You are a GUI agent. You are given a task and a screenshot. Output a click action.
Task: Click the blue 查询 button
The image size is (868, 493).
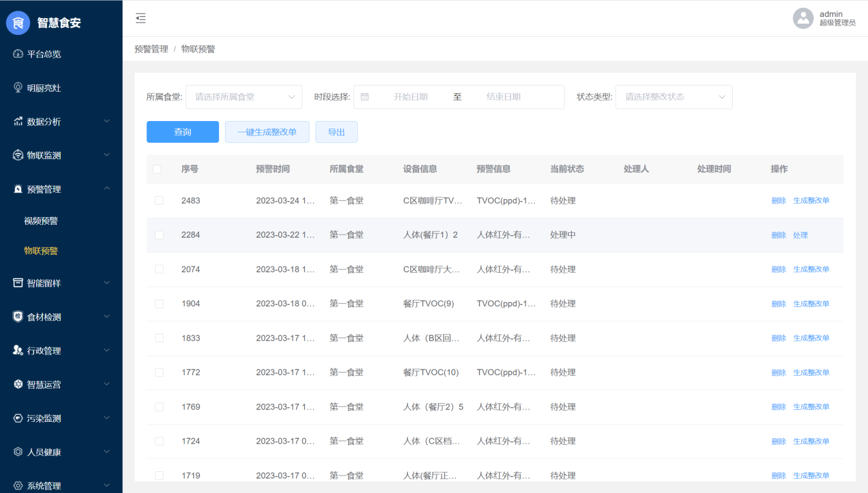[x=183, y=132]
